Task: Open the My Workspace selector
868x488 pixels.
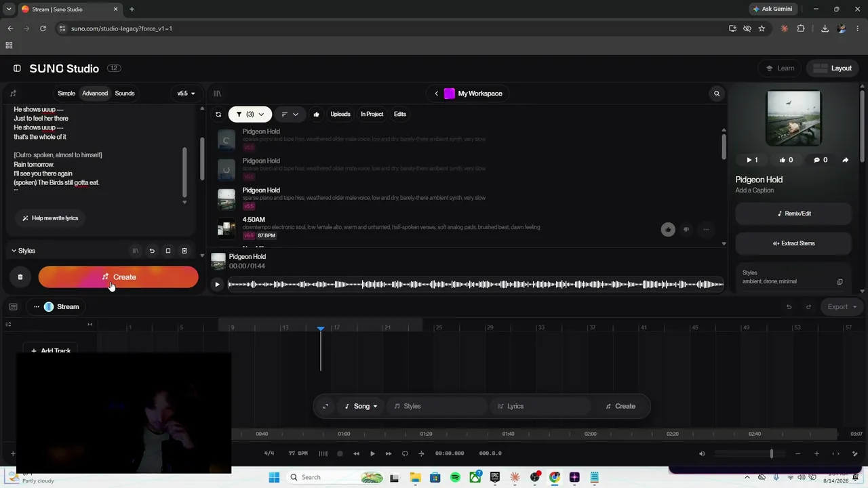Action: click(x=473, y=94)
